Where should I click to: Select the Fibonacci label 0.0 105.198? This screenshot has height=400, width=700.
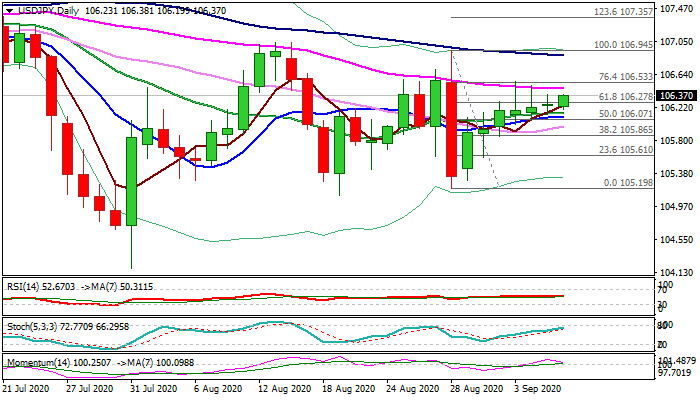click(628, 183)
